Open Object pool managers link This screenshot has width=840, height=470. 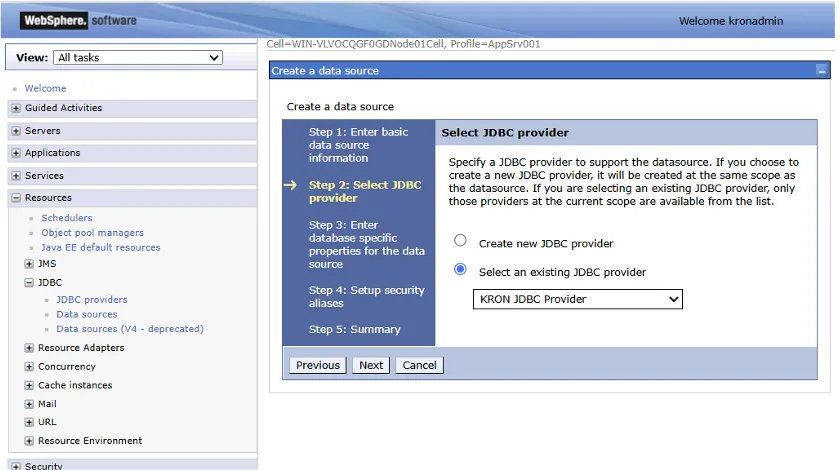tap(93, 233)
